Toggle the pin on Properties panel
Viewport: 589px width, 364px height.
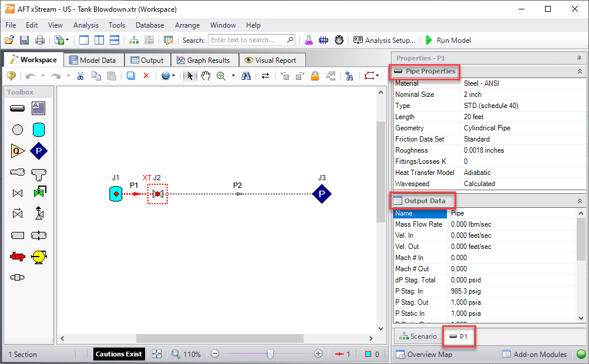[579, 58]
